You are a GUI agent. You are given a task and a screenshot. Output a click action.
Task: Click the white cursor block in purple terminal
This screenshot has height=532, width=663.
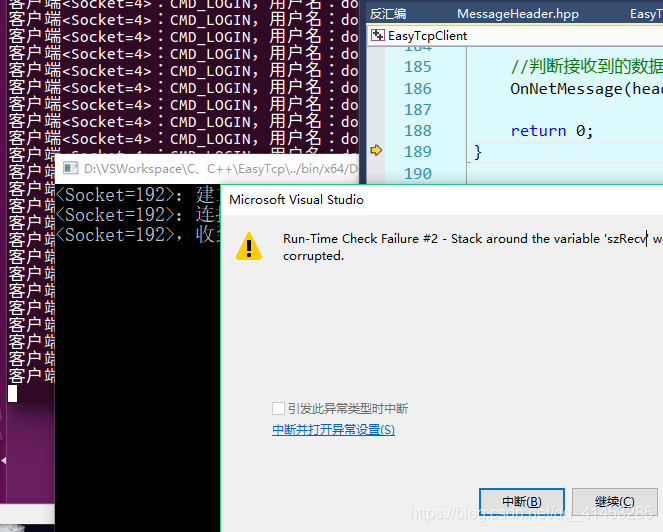(12, 393)
